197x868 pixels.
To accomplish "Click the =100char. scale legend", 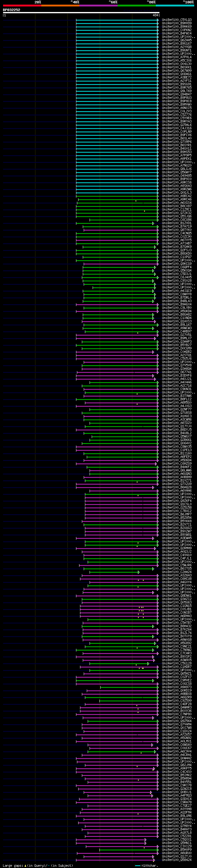I will [147, 866].
